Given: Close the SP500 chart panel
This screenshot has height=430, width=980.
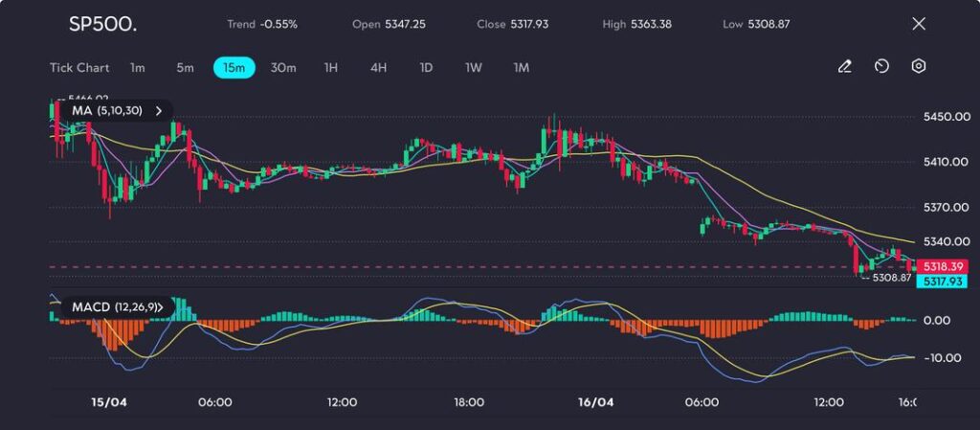Looking at the screenshot, I should [919, 24].
